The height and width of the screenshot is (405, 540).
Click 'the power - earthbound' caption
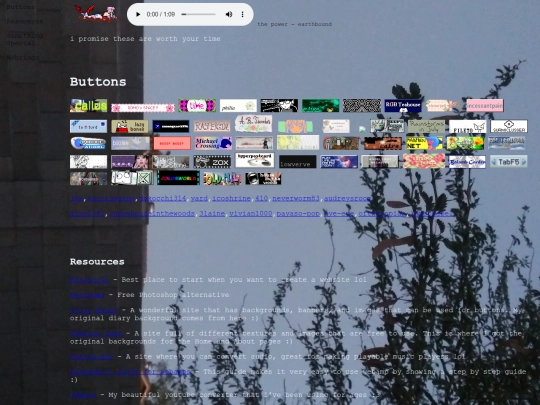tap(294, 24)
